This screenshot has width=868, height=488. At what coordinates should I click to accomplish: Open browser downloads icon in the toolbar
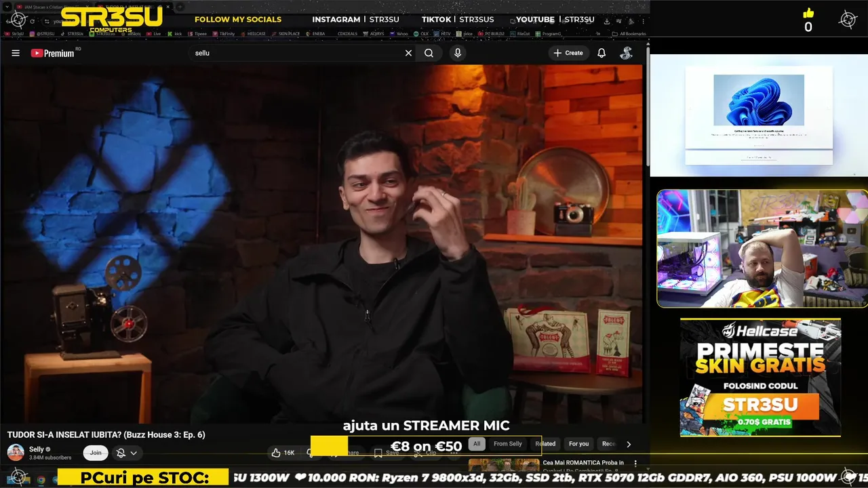pyautogui.click(x=607, y=21)
